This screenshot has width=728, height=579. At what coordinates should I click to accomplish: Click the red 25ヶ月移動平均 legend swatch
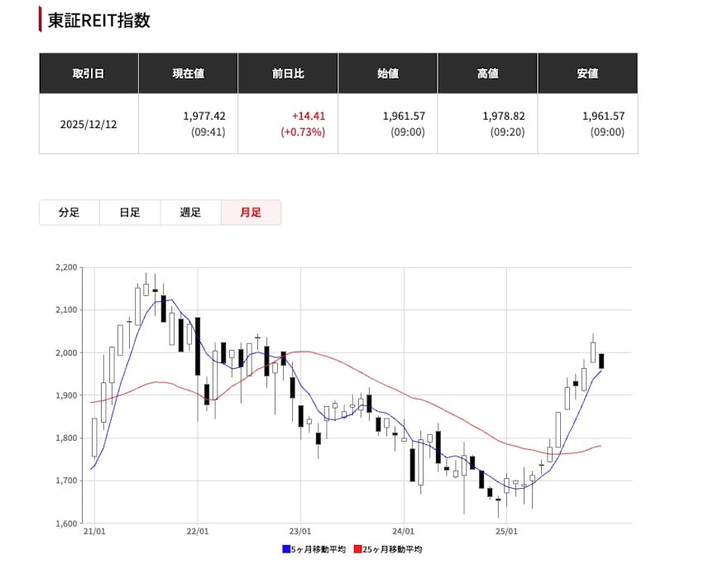tap(357, 549)
